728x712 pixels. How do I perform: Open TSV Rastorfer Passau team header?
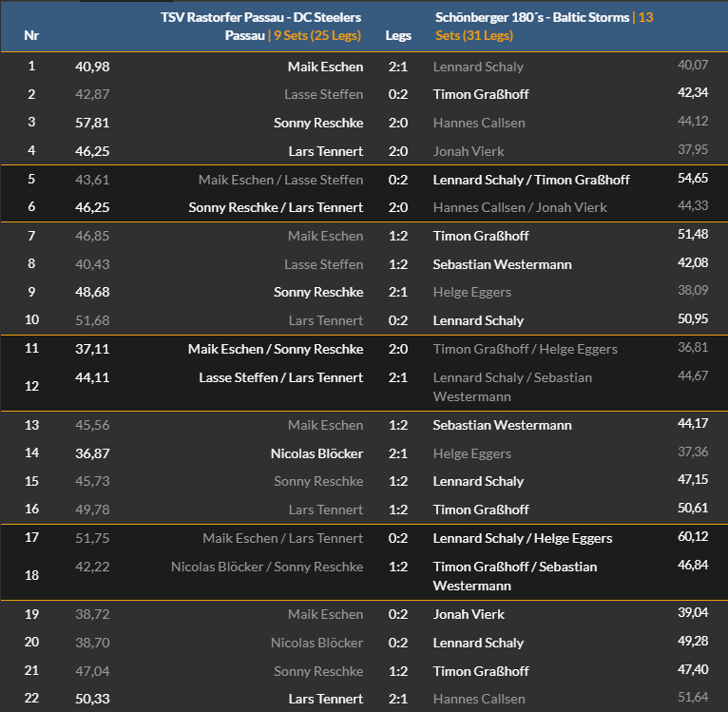[261, 26]
